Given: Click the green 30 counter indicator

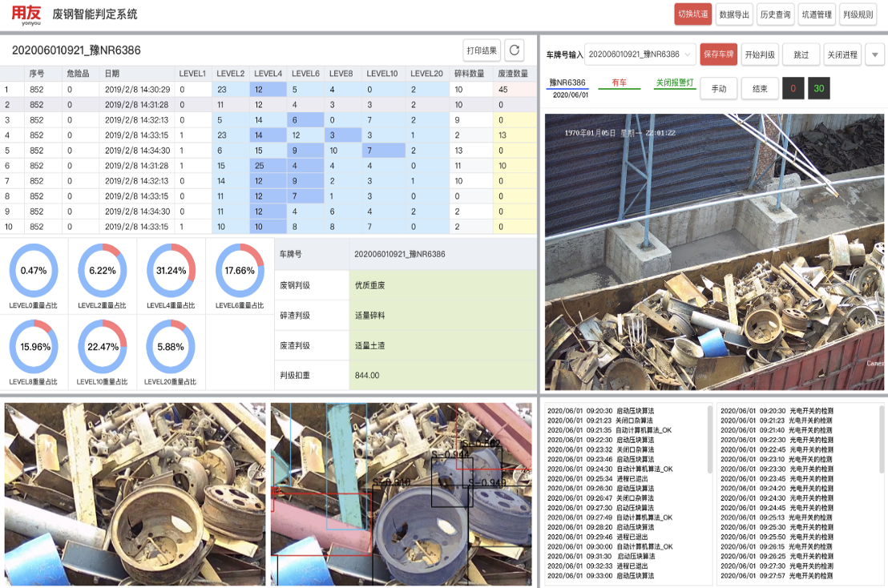Looking at the screenshot, I should (818, 89).
